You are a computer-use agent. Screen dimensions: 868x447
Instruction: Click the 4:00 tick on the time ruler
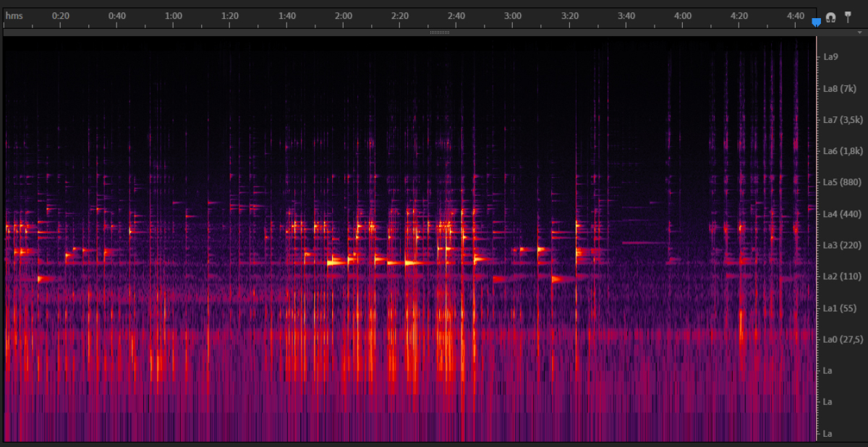pyautogui.click(x=682, y=16)
